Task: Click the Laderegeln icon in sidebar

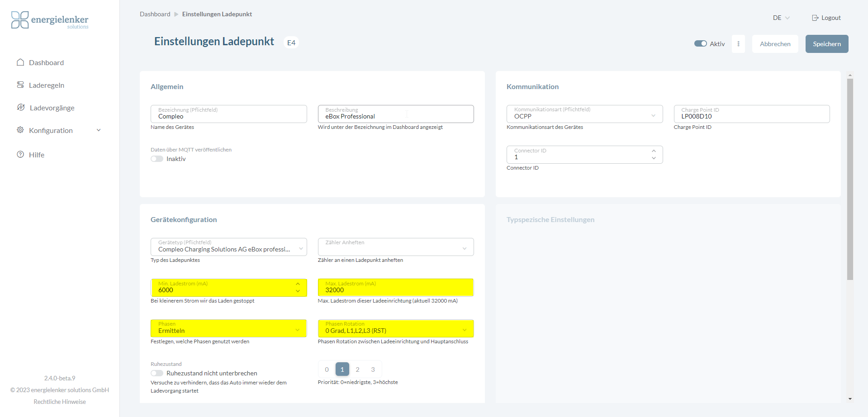Action: click(x=20, y=85)
